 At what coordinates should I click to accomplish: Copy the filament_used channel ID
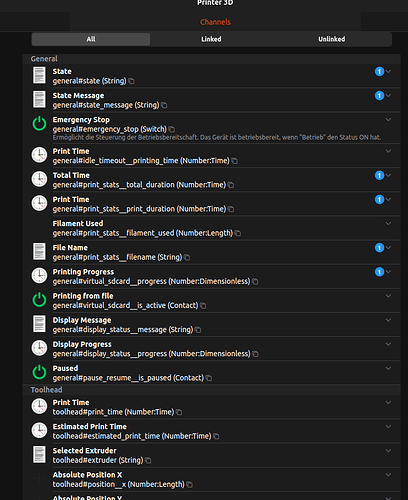point(238,233)
